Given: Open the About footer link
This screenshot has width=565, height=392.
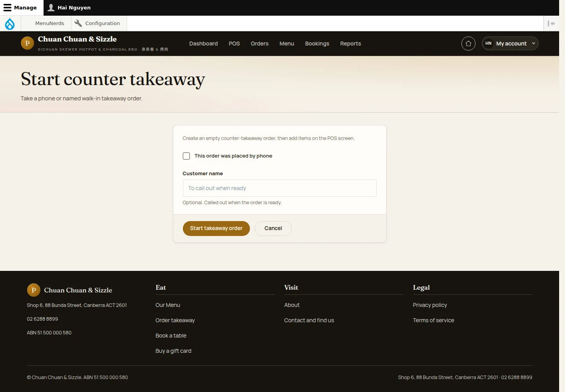Looking at the screenshot, I should [292, 305].
